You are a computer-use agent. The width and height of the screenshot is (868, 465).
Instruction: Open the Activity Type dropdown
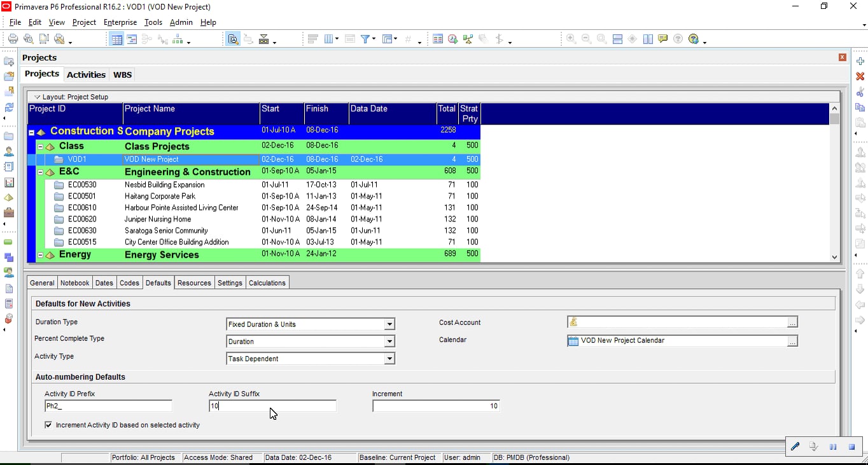(389, 359)
